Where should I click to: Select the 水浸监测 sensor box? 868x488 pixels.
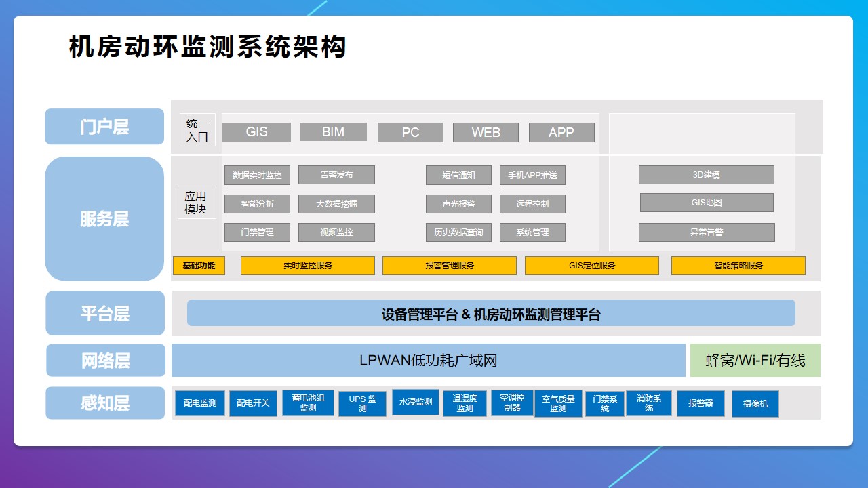415,403
